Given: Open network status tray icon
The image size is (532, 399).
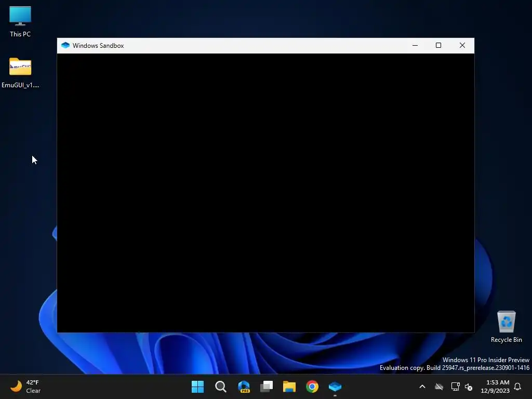Looking at the screenshot, I should tap(455, 387).
